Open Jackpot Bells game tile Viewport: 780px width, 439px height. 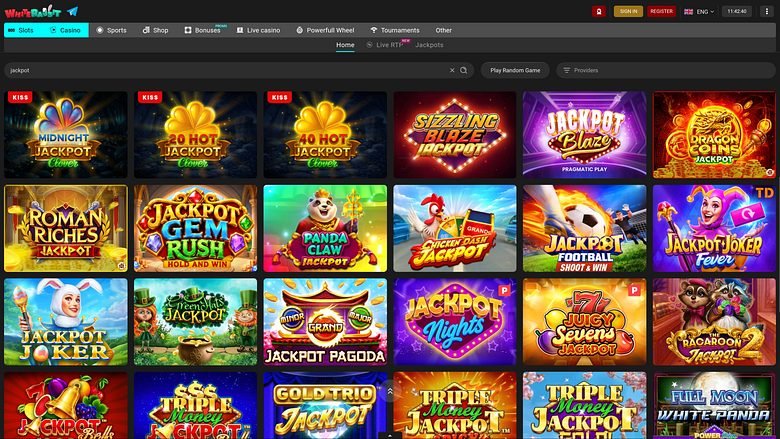coord(66,406)
